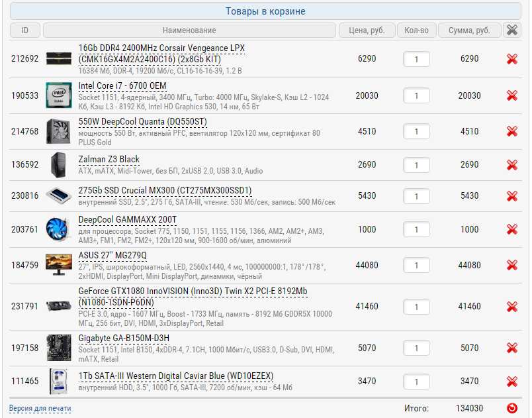Image resolution: width=532 pixels, height=418 pixels.
Task: Open ASUS 27" MG279Q link
Action: 112,255
